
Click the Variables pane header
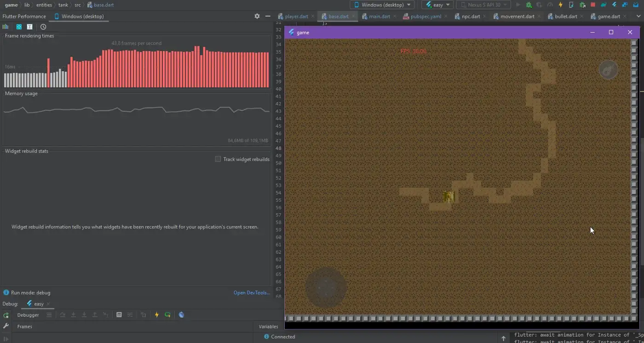click(268, 326)
